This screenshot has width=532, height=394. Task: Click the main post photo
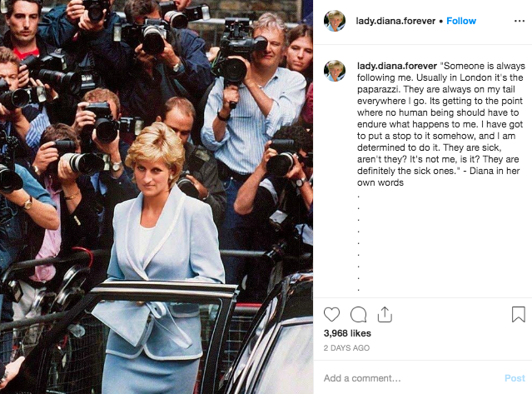157,197
